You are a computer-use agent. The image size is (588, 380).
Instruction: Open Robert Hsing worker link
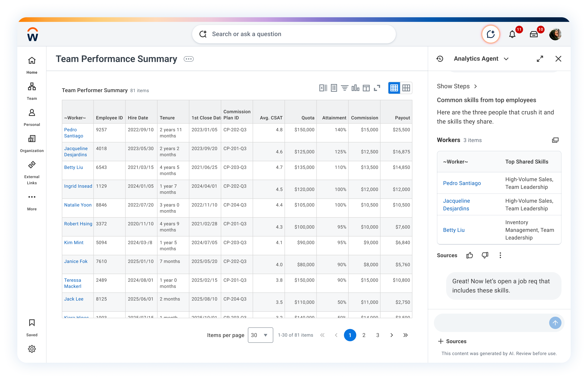(78, 224)
